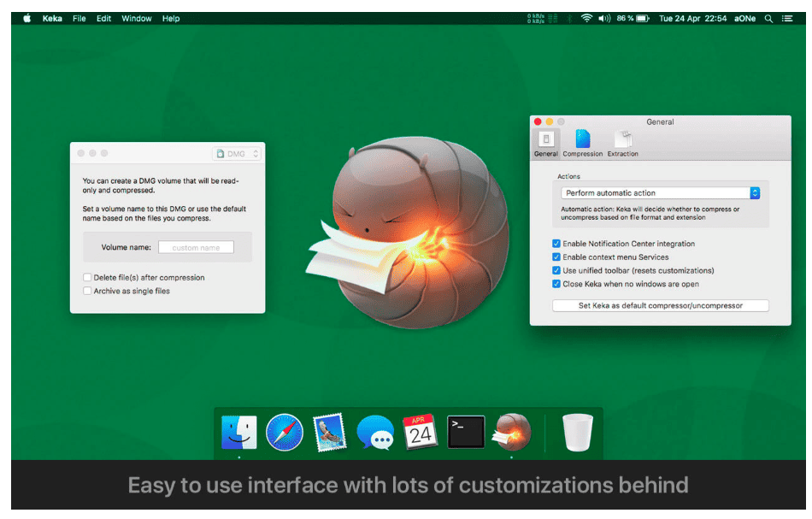The height and width of the screenshot is (519, 812).
Task: Click the Keka icon in the Dock
Action: pyautogui.click(x=512, y=432)
